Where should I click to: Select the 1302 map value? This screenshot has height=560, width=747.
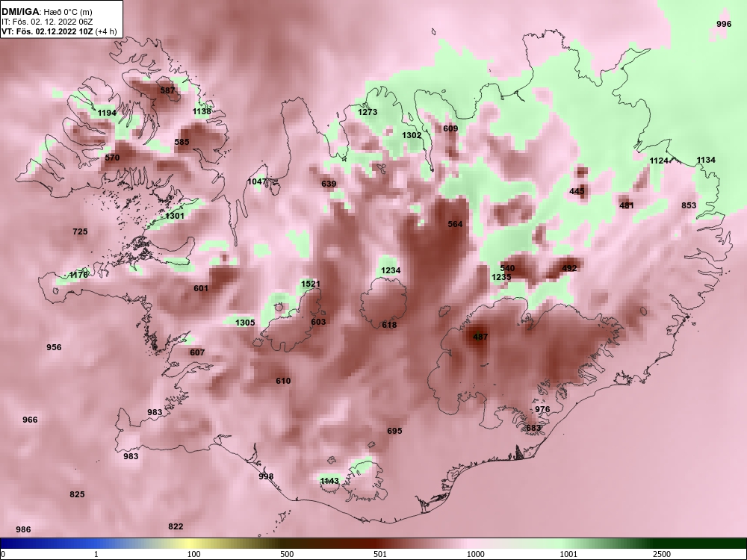coord(412,134)
